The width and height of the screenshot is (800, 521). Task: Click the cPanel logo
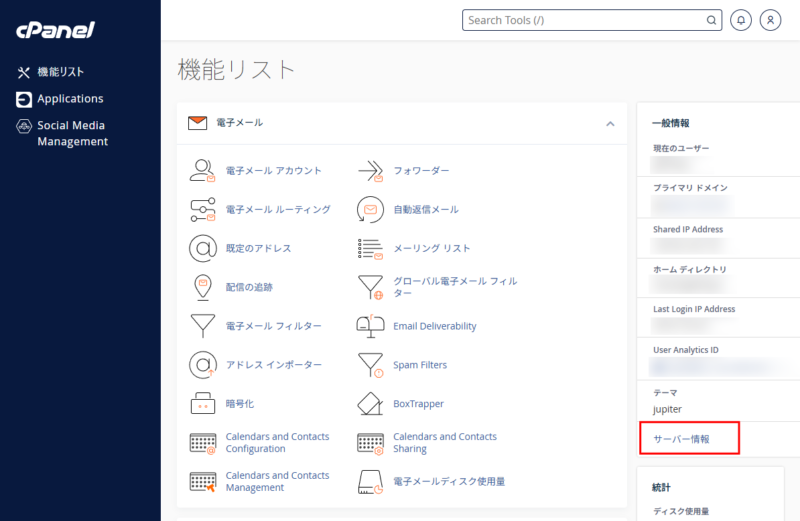[x=55, y=30]
